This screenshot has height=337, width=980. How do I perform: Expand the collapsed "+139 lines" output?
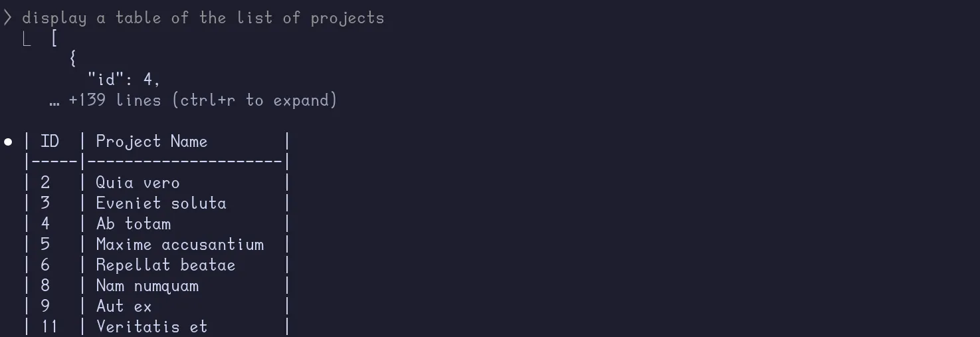(203, 100)
